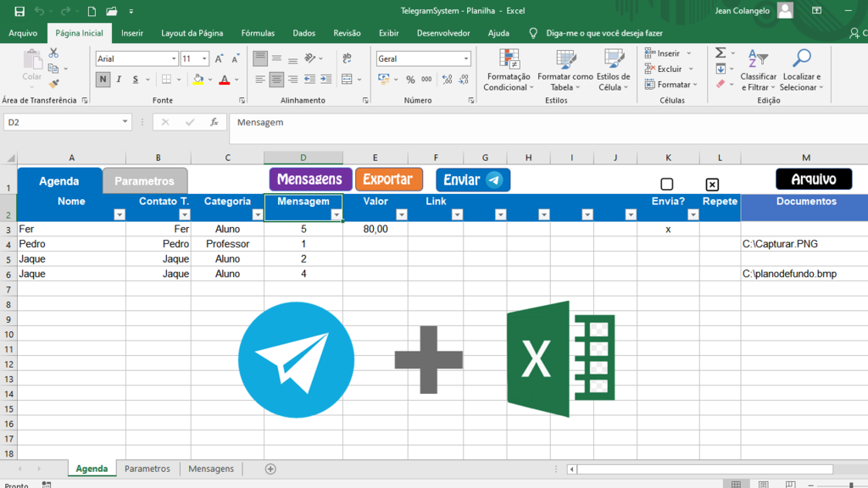Align text to the bottom of cell
This screenshot has width=868, height=488.
pos(292,58)
